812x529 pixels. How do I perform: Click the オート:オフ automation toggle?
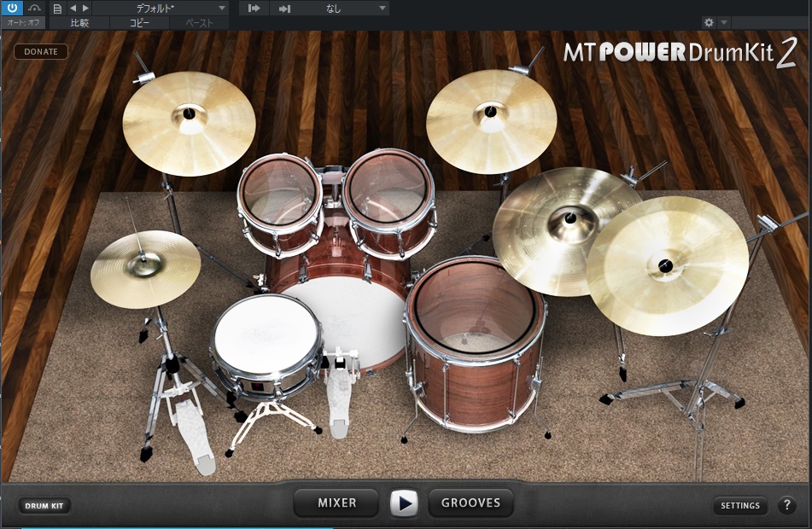pos(23,23)
